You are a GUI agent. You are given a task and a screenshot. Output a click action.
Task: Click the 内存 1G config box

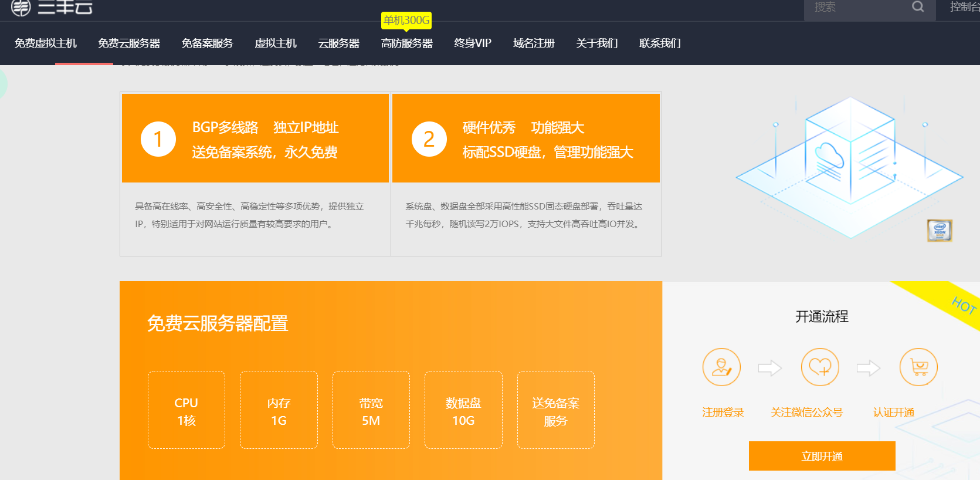click(279, 410)
